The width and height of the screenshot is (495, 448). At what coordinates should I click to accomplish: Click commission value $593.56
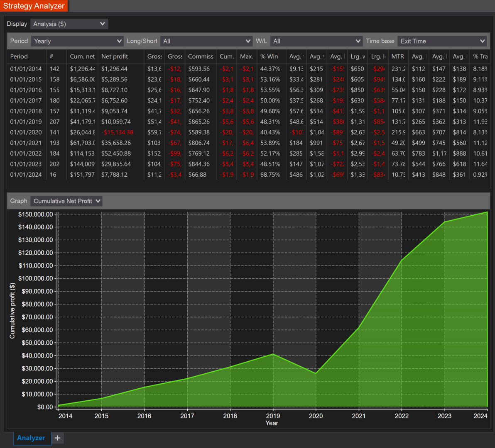point(199,69)
